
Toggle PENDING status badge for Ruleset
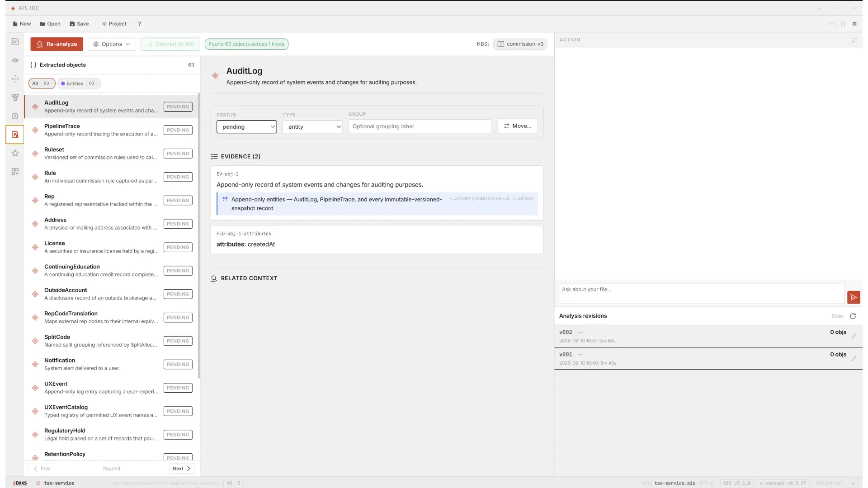click(178, 154)
